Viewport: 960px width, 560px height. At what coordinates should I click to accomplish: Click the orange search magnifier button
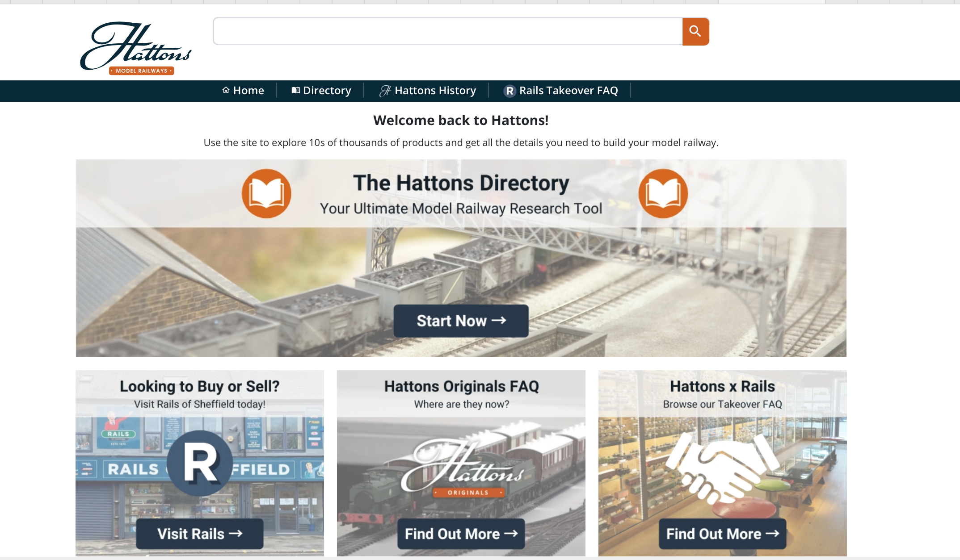click(695, 31)
